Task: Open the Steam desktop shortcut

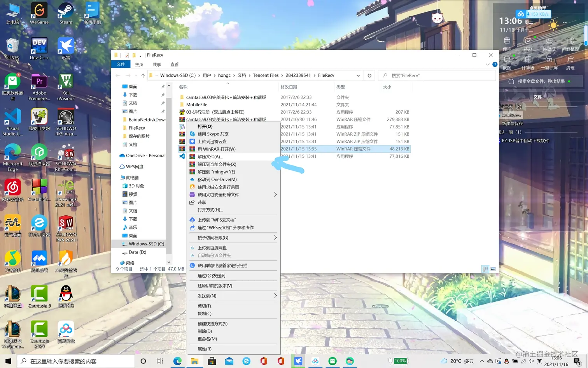Action: click(66, 13)
